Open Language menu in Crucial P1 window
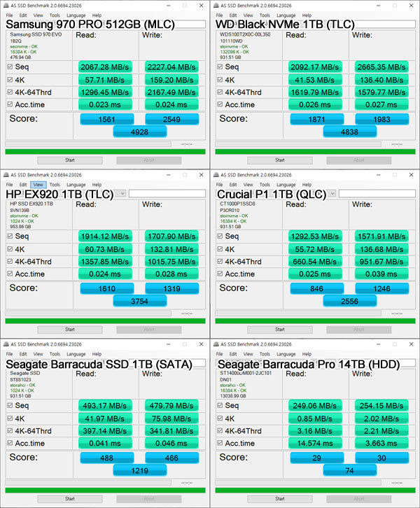 click(286, 185)
